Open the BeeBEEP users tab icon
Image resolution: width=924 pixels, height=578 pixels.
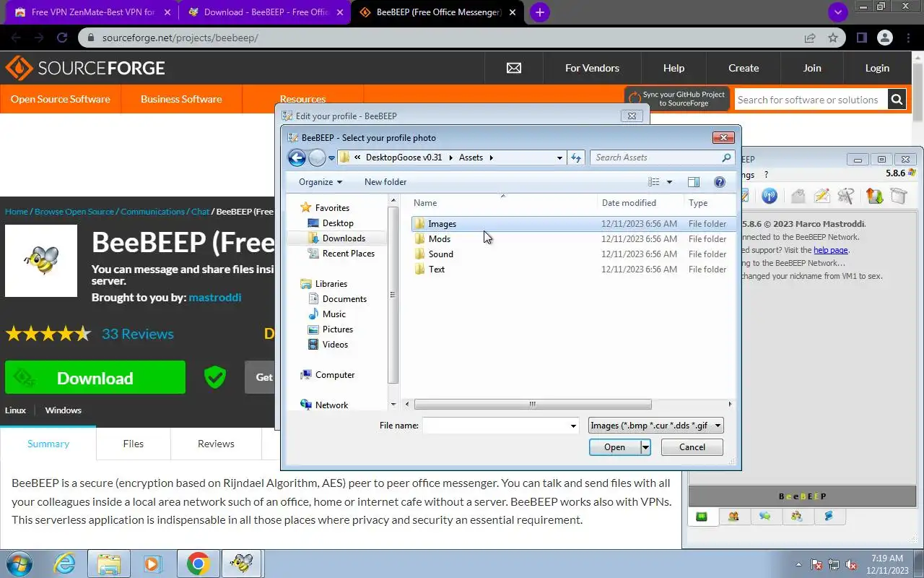click(733, 517)
